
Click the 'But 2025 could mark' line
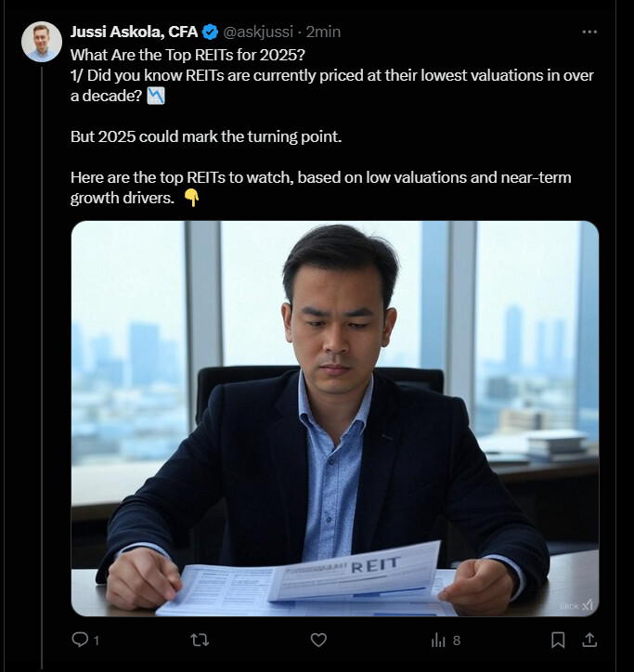(x=207, y=136)
